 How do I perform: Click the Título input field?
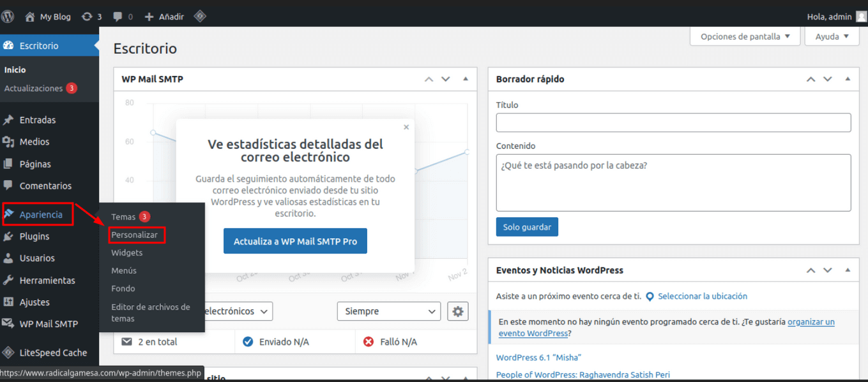tap(673, 123)
